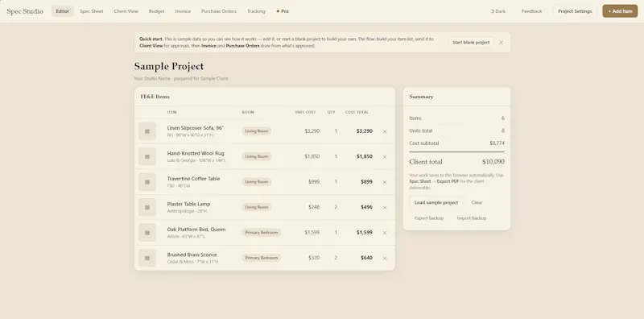Delete the Plaster Table Lamp item

pyautogui.click(x=385, y=208)
